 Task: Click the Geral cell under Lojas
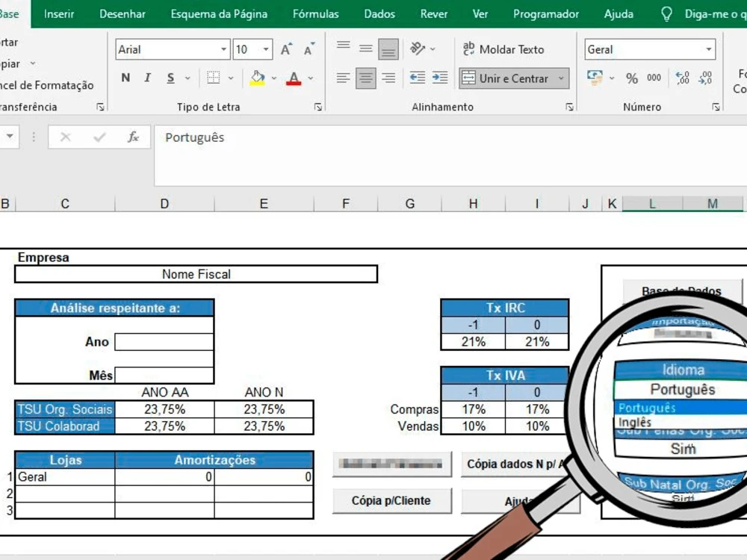(65, 476)
